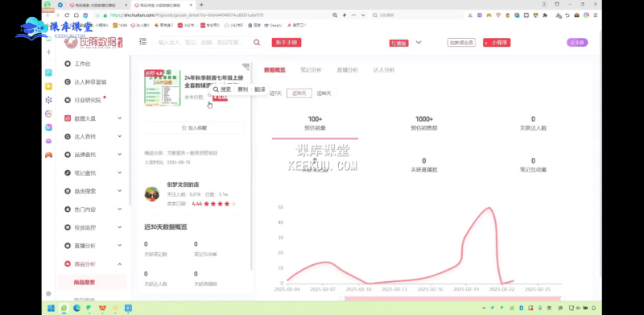This screenshot has height=315, width=644.
Task: Choose 翻译 in the selection popup
Action: click(259, 89)
